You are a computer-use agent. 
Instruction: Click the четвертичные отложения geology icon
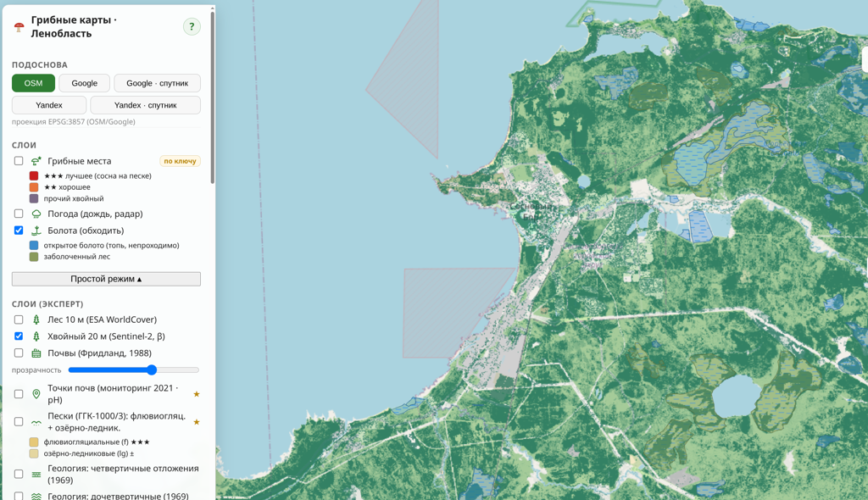coord(36,474)
